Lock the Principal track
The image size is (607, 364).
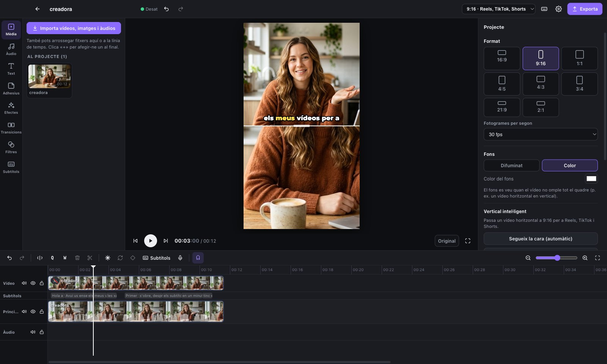click(42, 312)
